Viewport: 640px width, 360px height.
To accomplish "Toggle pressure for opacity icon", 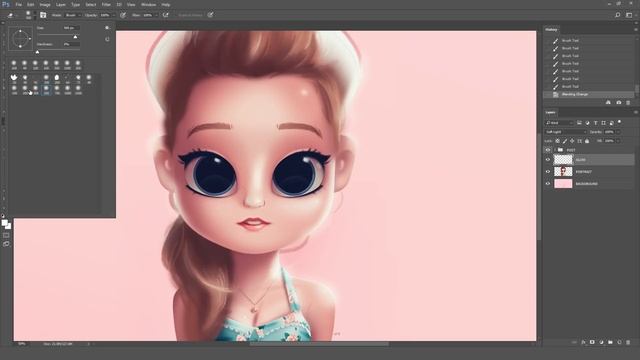I will coord(123,15).
